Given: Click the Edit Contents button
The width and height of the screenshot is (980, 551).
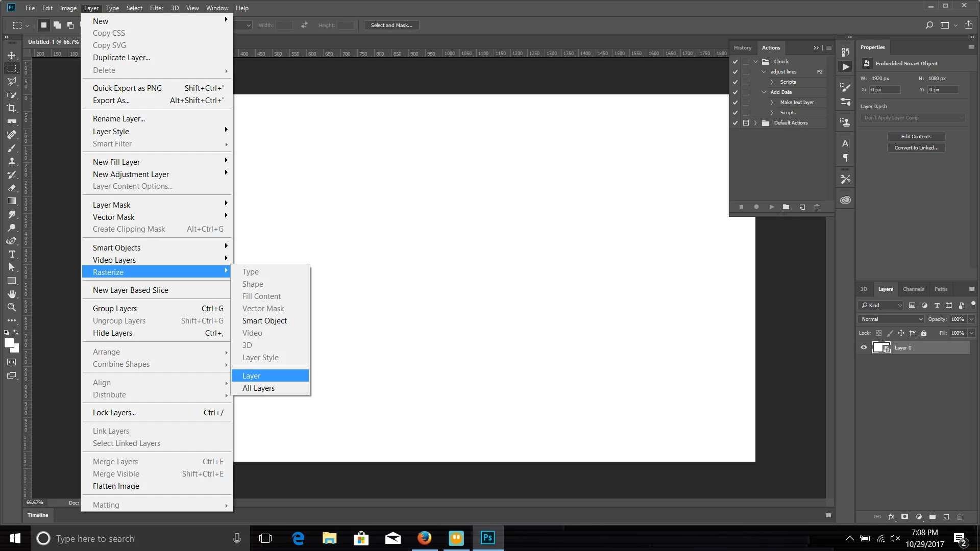Looking at the screenshot, I should tap(916, 137).
